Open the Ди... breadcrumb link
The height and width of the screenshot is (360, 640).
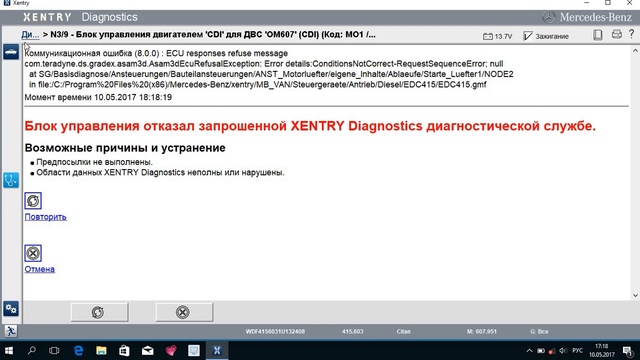(30, 35)
